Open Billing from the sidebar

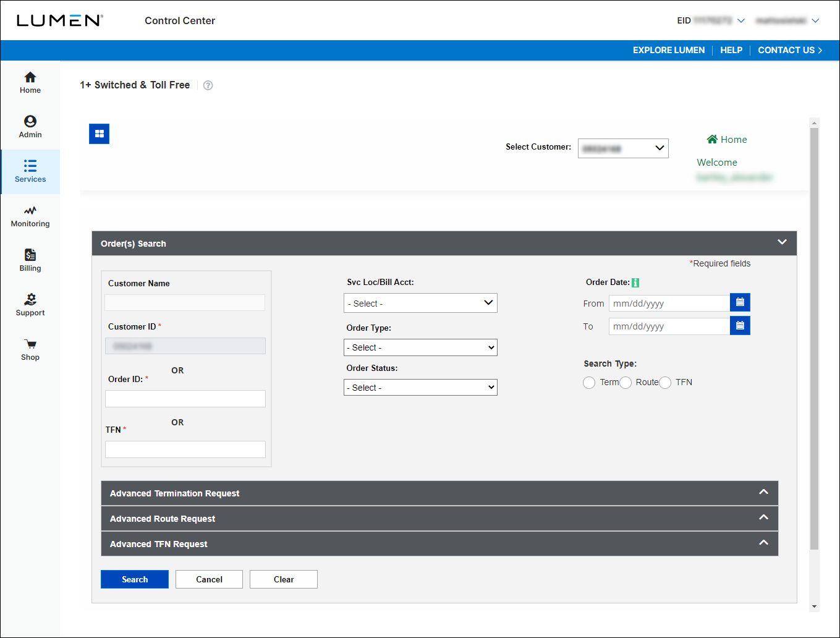30,261
